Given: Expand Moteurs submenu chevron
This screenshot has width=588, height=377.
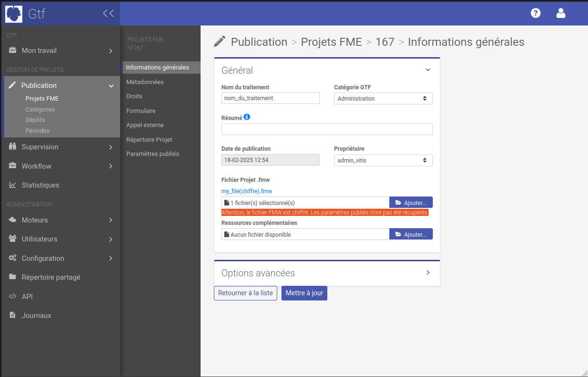Looking at the screenshot, I should click(111, 220).
